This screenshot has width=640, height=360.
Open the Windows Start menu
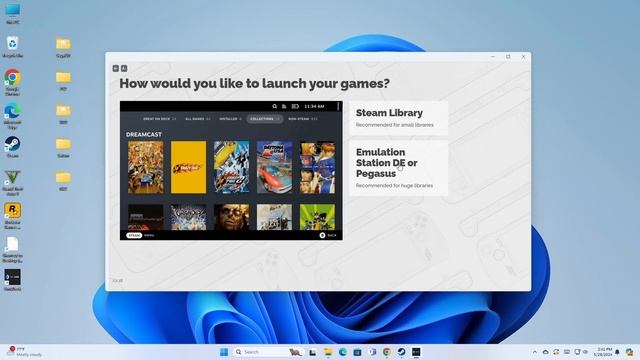pyautogui.click(x=224, y=352)
